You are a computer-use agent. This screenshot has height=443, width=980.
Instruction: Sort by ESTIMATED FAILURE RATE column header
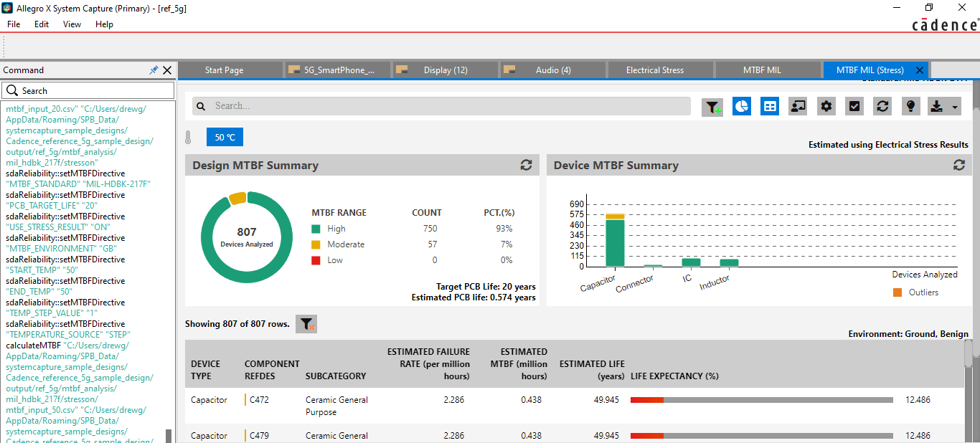point(428,363)
